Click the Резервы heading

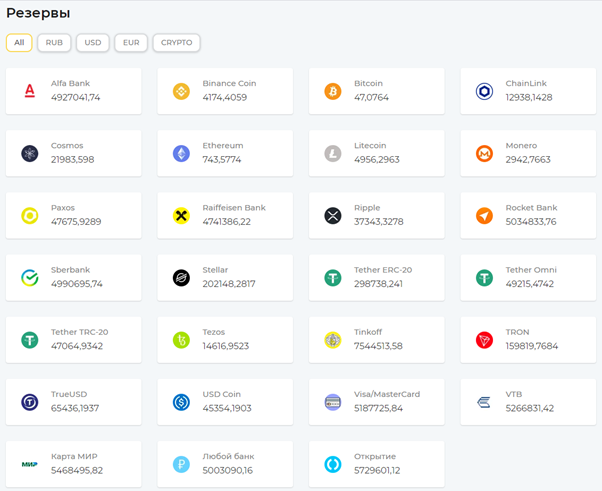pyautogui.click(x=38, y=13)
